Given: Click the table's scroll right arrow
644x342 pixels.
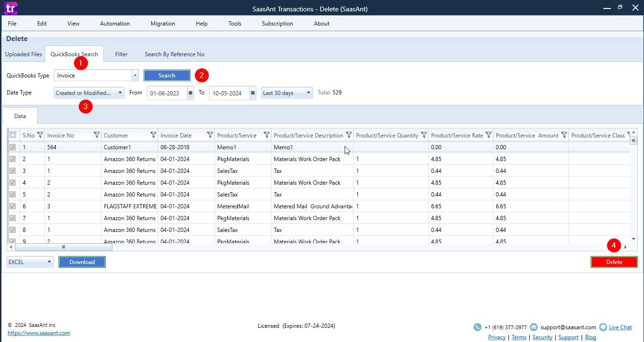Looking at the screenshot, I should coord(626,247).
